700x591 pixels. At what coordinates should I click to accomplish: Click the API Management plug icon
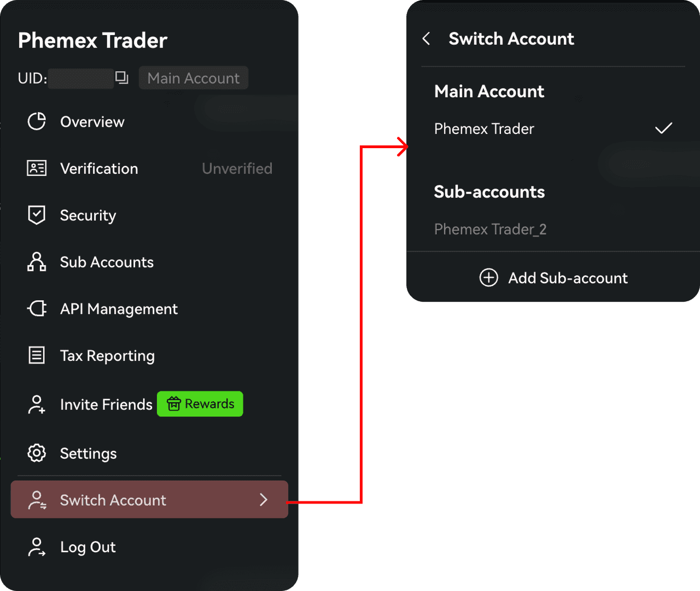click(37, 309)
